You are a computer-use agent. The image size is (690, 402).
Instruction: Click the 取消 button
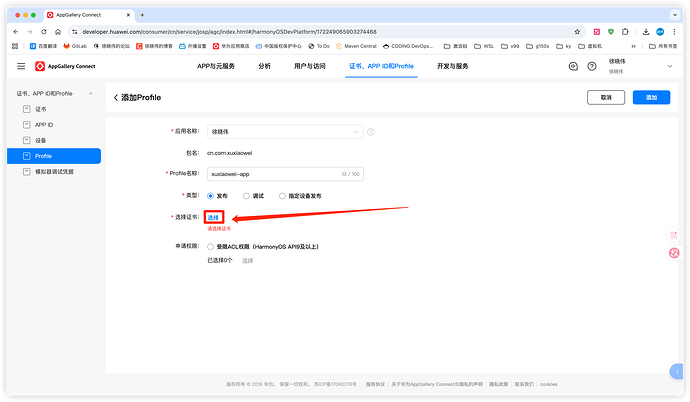click(x=606, y=98)
